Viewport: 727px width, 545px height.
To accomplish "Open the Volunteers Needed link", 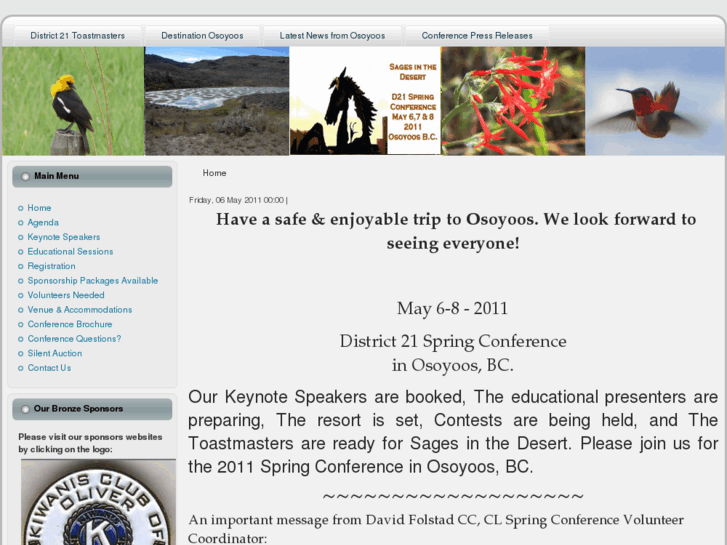I will (x=66, y=295).
